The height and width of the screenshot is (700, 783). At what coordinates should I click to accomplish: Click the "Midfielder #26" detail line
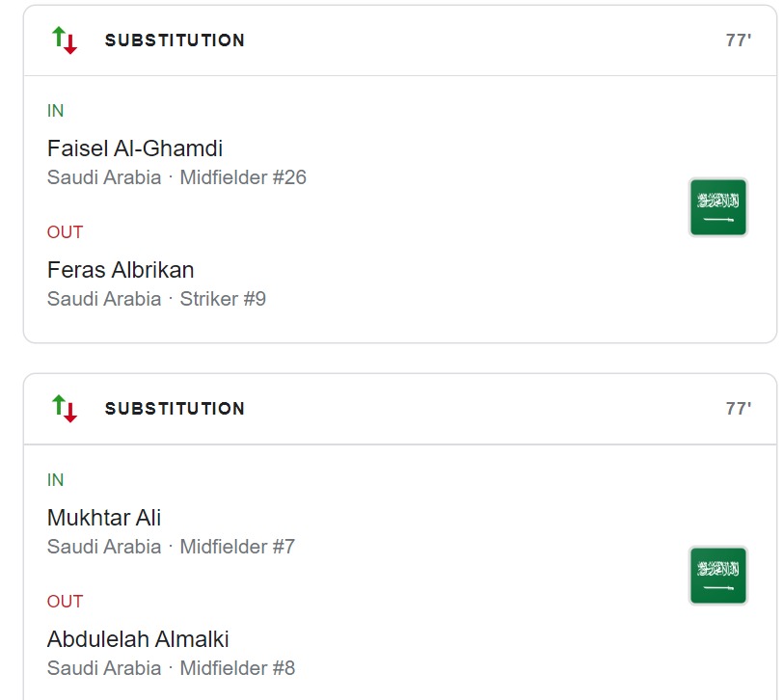pyautogui.click(x=243, y=177)
